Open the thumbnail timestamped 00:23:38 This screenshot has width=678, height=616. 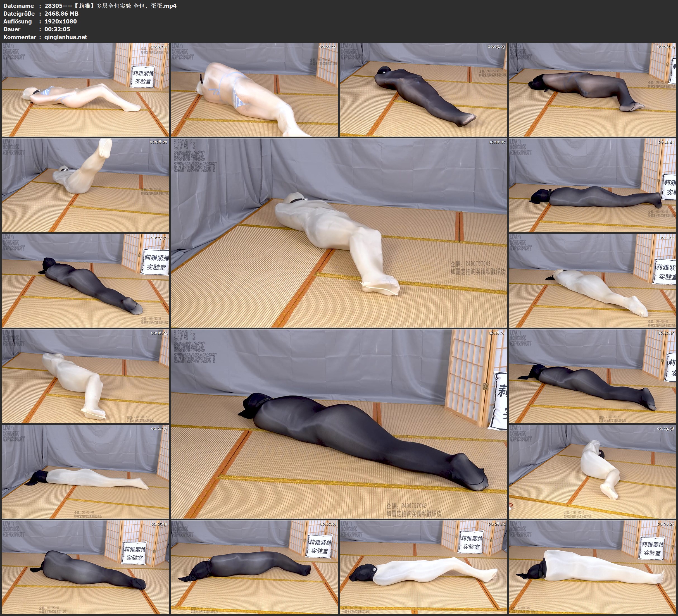point(593,471)
